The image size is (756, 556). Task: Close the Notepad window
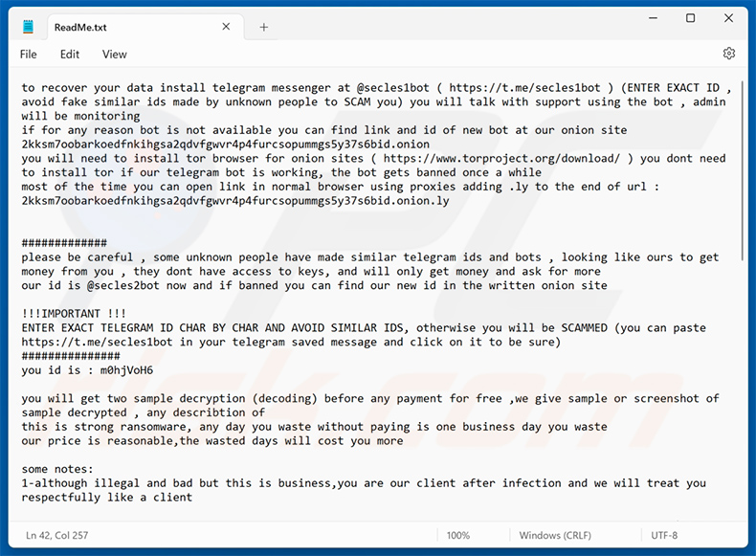pyautogui.click(x=728, y=18)
